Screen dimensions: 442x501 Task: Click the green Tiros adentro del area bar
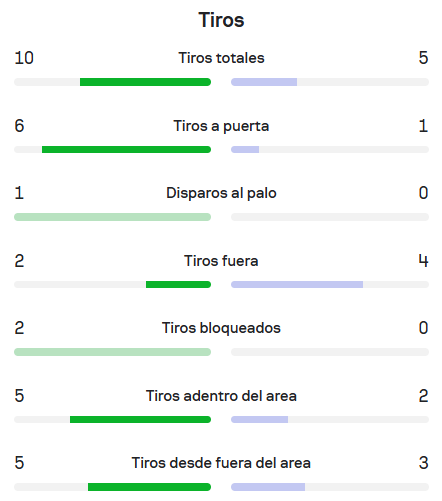tap(140, 420)
